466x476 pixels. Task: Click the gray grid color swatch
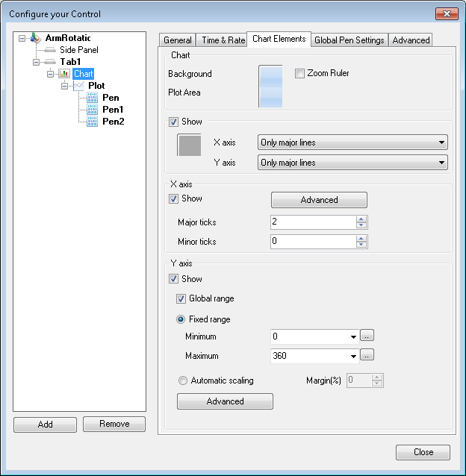click(189, 145)
